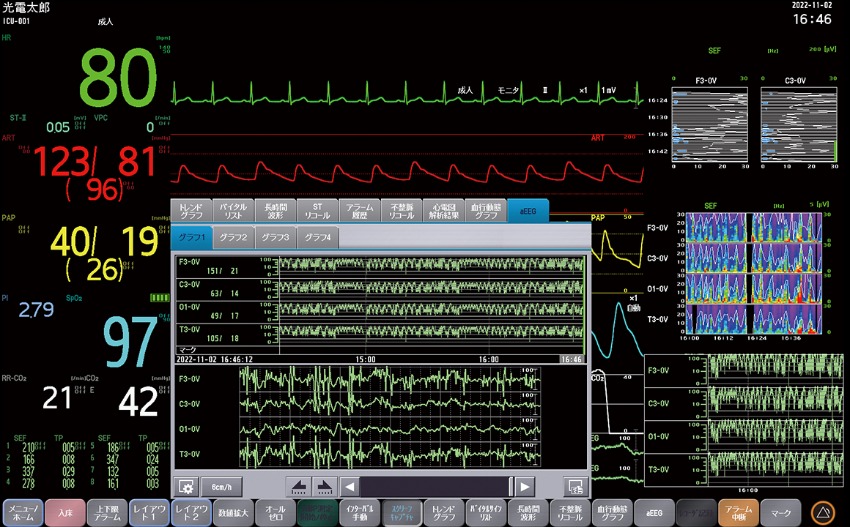Image resolution: width=850 pixels, height=527 pixels.
Task: Click the マーク button in bottom bar
Action: [781, 512]
